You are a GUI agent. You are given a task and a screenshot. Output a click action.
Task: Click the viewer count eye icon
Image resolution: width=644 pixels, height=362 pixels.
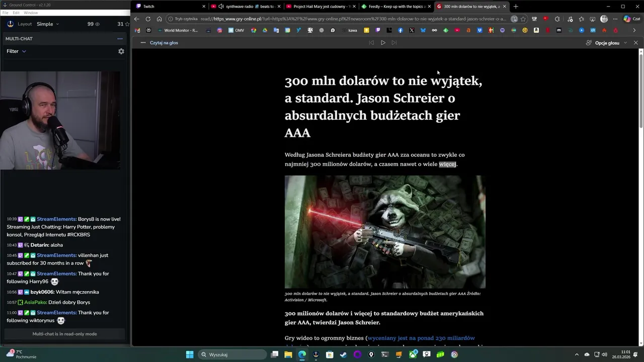(x=98, y=24)
